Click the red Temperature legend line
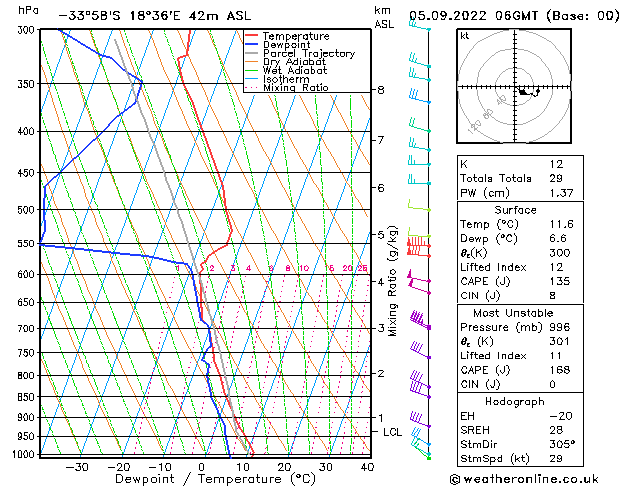The image size is (629, 486). 251,36
